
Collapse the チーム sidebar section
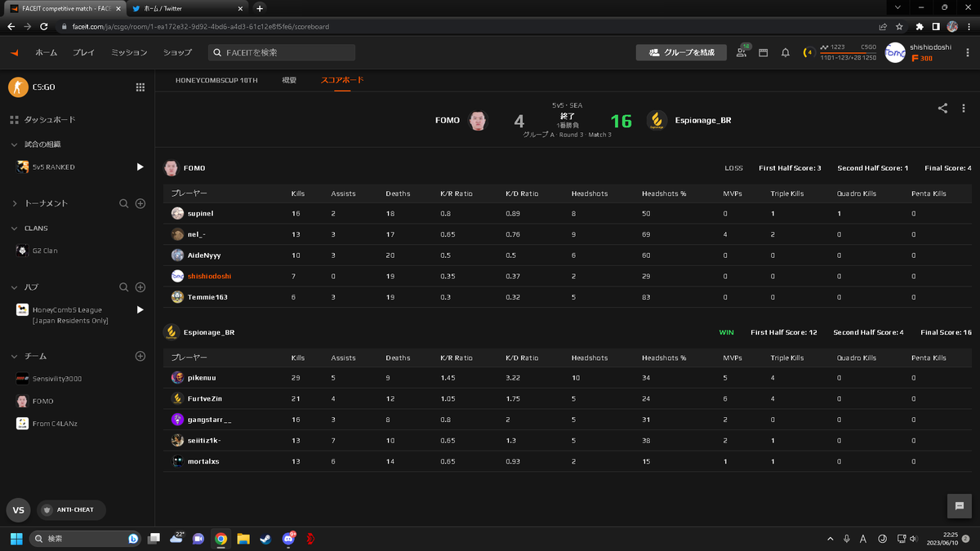coord(14,357)
